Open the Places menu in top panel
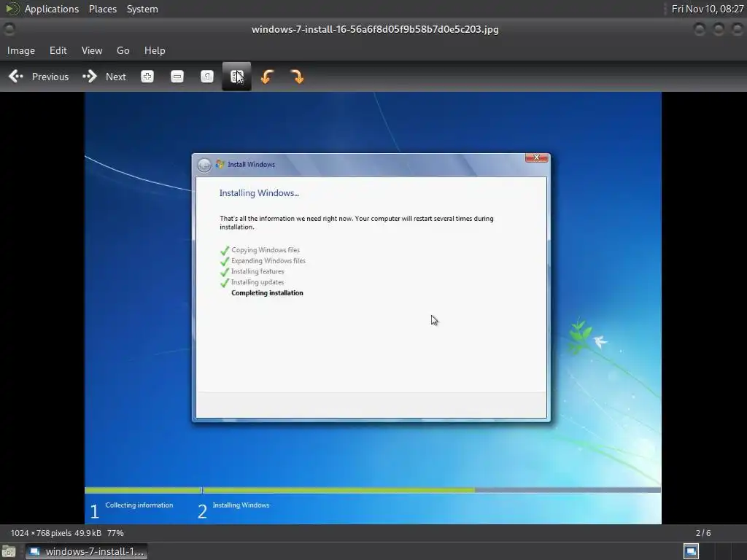 pos(102,9)
